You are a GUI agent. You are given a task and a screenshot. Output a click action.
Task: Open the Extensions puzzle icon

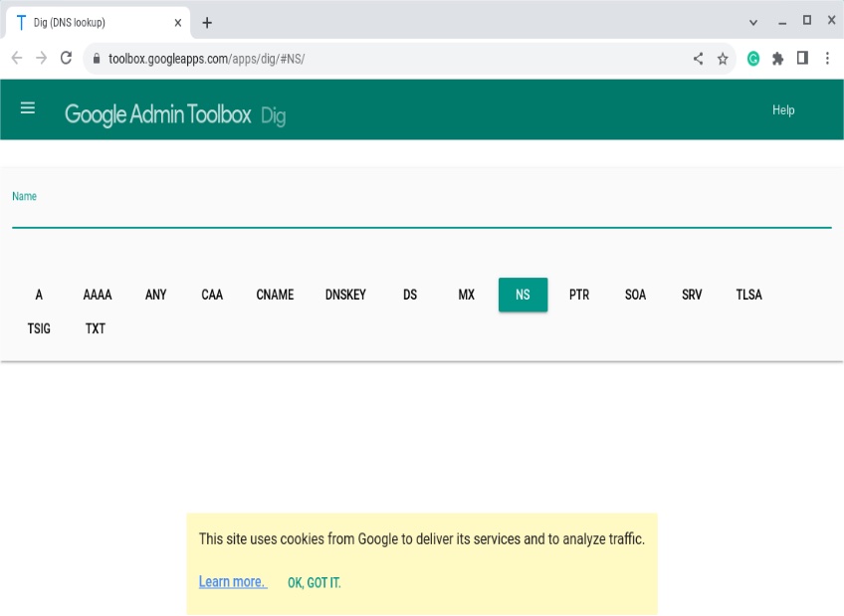click(x=777, y=59)
